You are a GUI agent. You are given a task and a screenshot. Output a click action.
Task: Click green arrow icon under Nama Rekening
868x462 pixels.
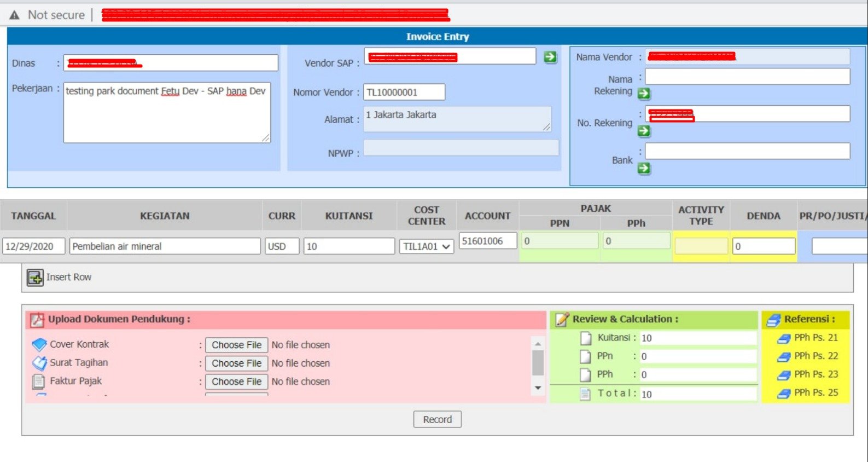tap(644, 94)
